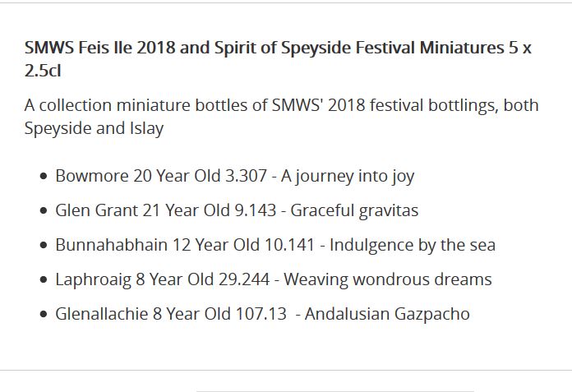Click the text 'Indulgence by the sea'
The image size is (572, 392).
[x=413, y=245]
